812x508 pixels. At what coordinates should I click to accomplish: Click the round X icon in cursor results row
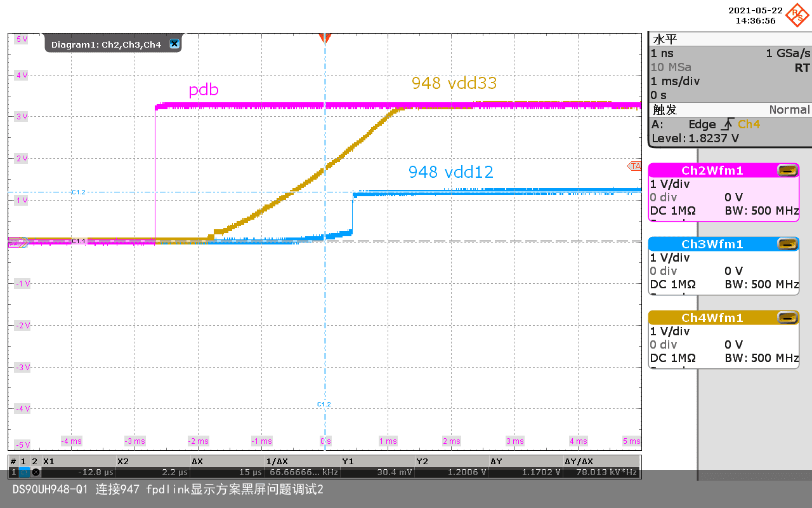[x=36, y=472]
